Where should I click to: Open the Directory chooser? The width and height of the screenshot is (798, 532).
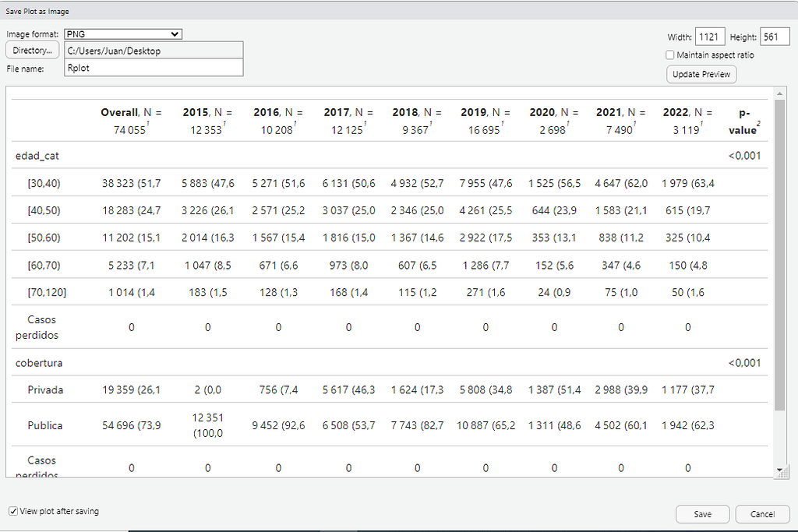coord(31,50)
